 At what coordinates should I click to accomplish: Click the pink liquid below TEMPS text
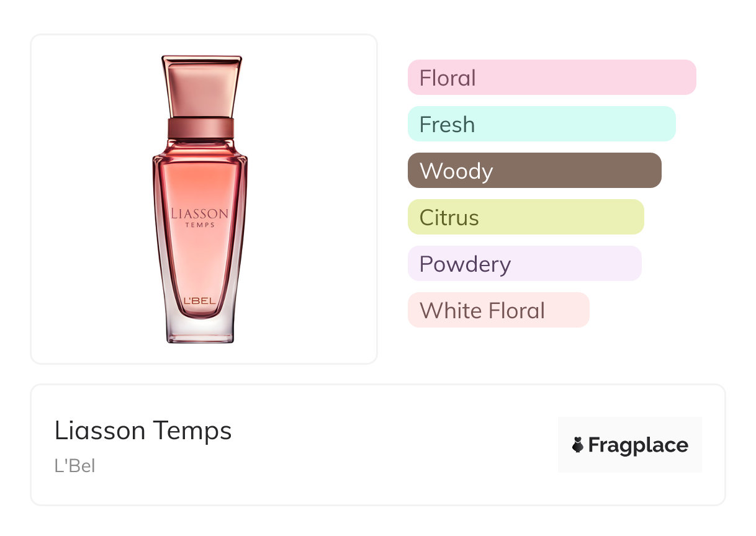coord(200,261)
